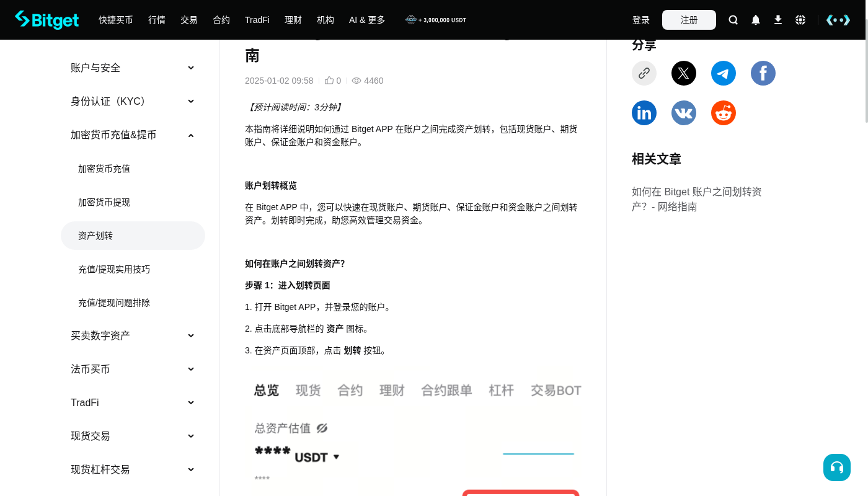Click the theme icon beside the globe
This screenshot has width=868, height=496.
(838, 20)
